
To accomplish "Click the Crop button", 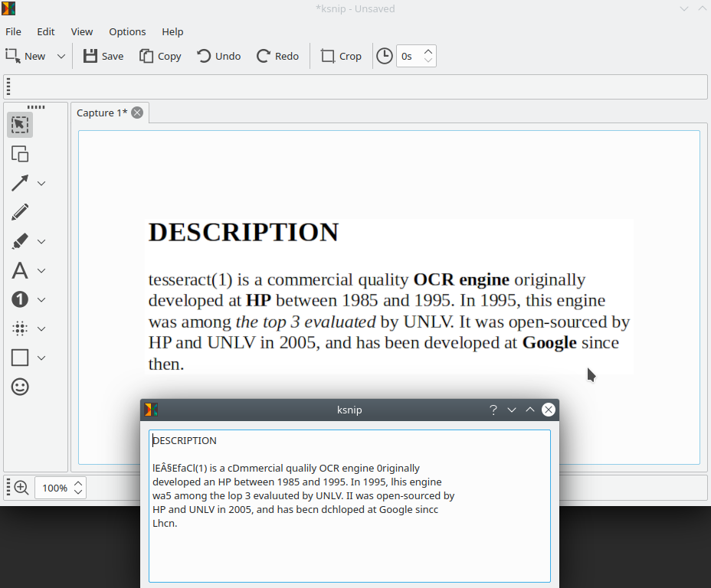I will click(x=340, y=55).
